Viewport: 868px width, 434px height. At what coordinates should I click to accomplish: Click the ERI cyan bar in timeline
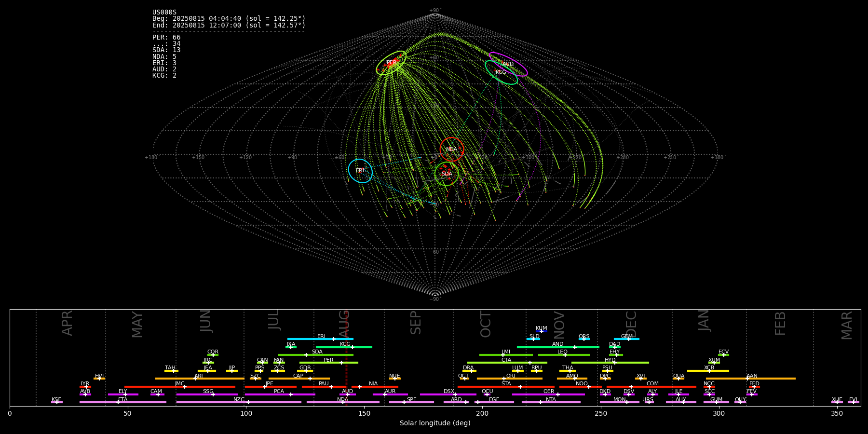(x=320, y=339)
